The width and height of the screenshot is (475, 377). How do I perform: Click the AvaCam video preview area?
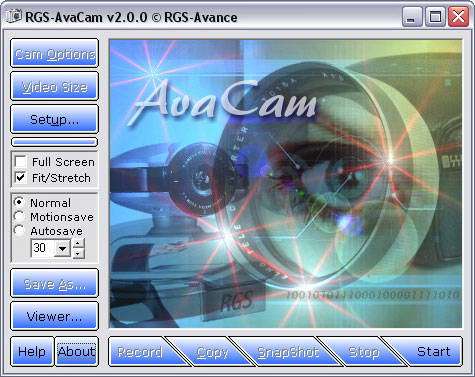pos(286,184)
